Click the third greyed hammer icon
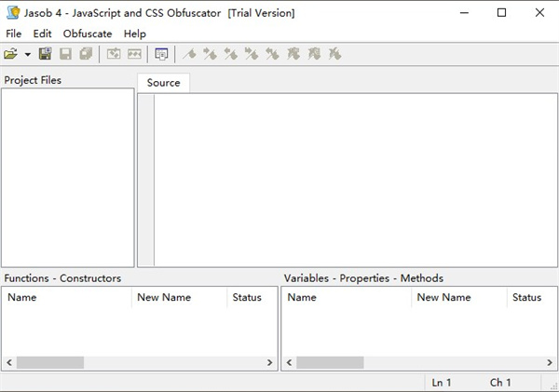The height and width of the screenshot is (392, 559). [x=231, y=54]
